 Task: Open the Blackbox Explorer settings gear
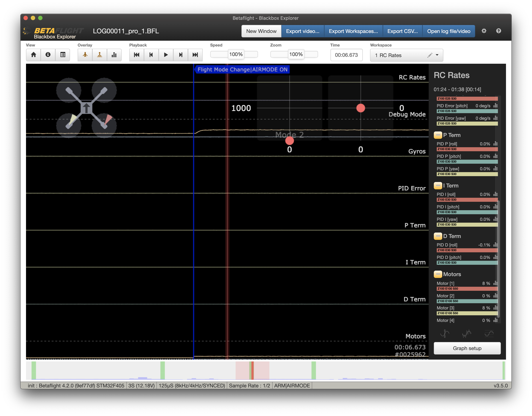click(x=484, y=31)
